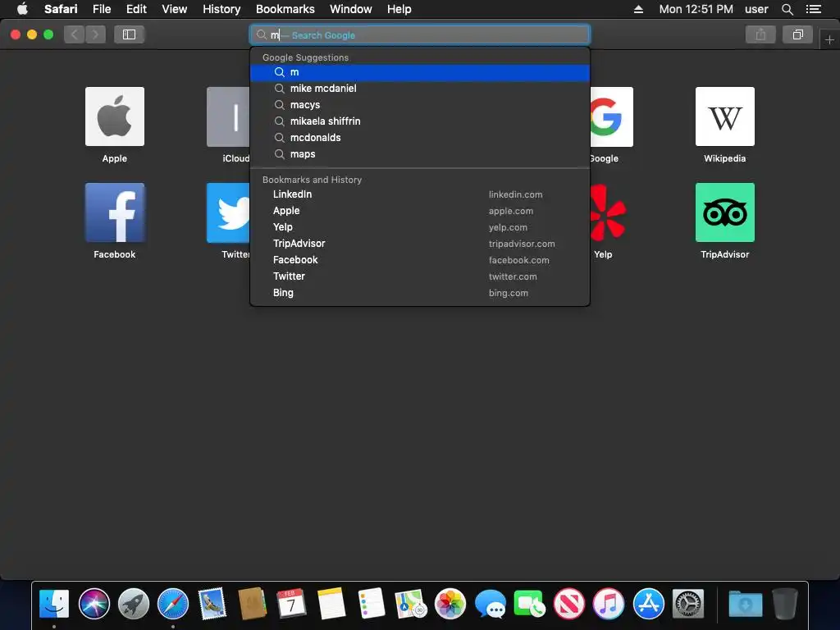Open Notes app in Dock

click(331, 604)
